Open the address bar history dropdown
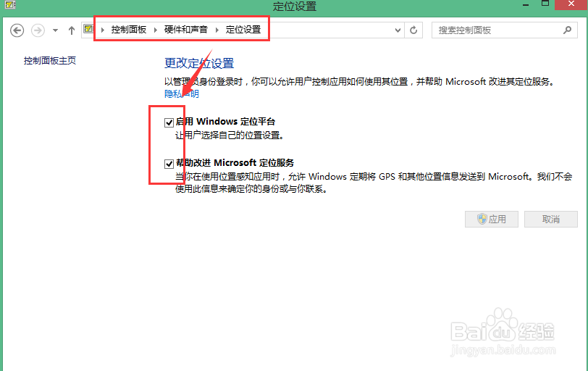Screen dimensions: 588x371 point(398,30)
